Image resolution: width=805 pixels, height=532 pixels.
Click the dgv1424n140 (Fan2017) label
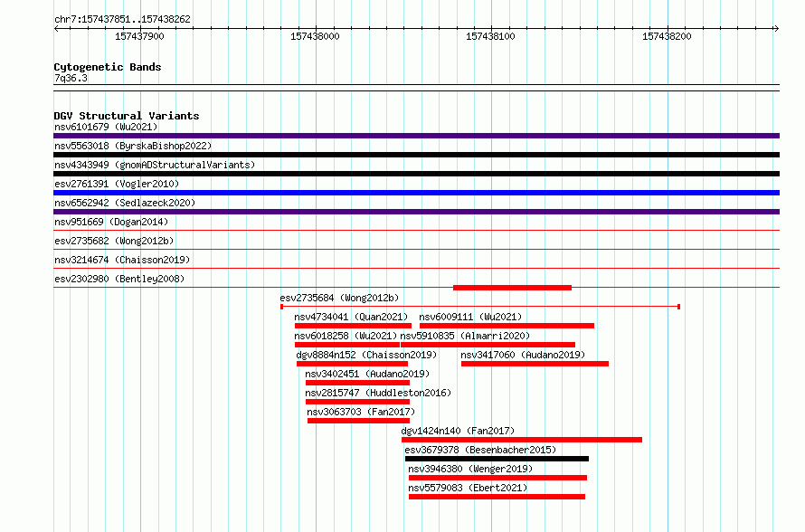click(x=458, y=431)
